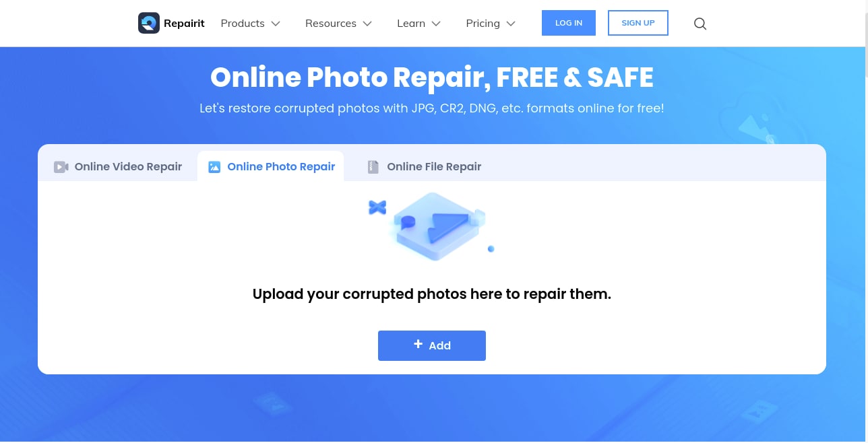The image size is (868, 443).
Task: Click the SIGN UP button
Action: pyautogui.click(x=638, y=23)
